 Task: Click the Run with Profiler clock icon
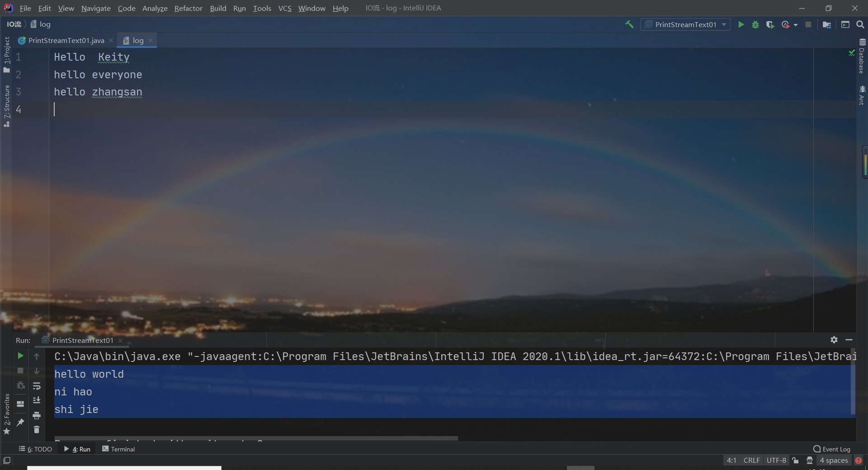click(x=786, y=24)
